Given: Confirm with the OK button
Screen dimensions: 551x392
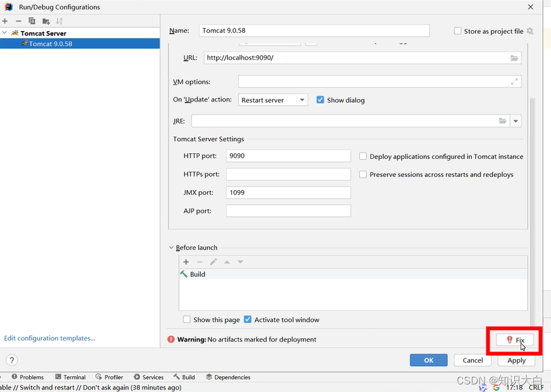Looking at the screenshot, I should coord(429,360).
